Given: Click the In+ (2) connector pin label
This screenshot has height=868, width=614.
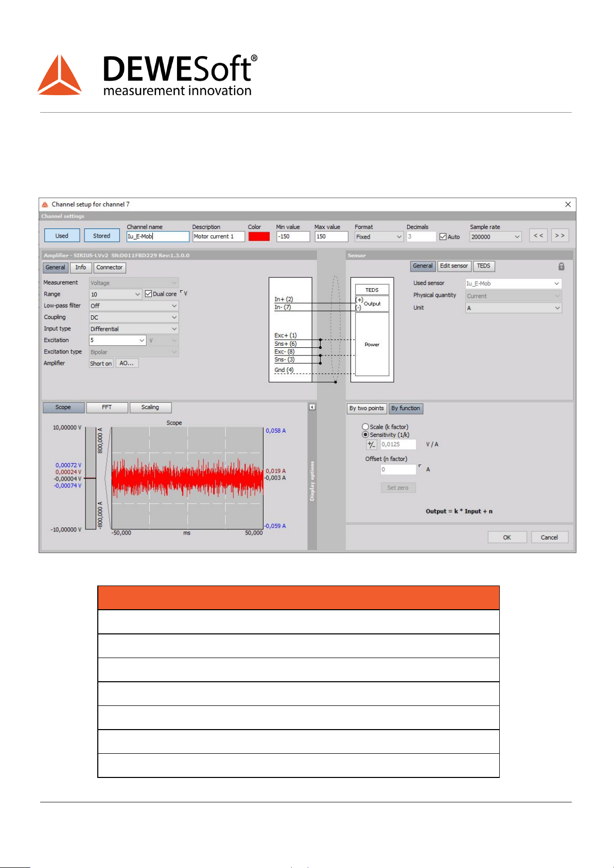Looking at the screenshot, I should point(284,299).
